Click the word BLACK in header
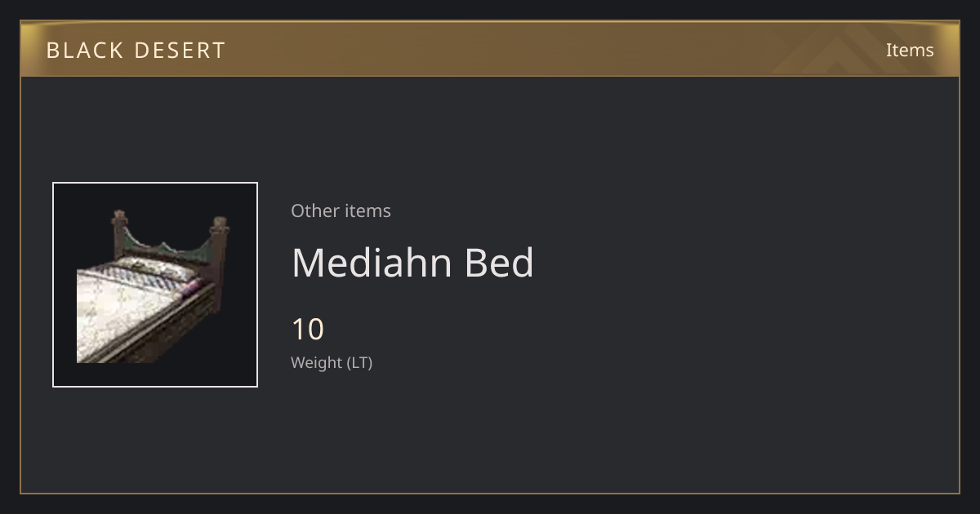The image size is (980, 514). coord(84,50)
